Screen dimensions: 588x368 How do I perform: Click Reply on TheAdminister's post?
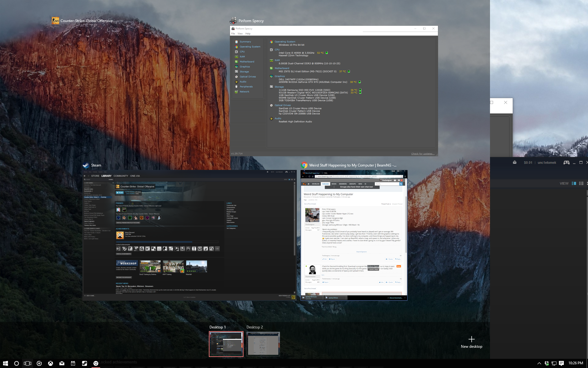coord(398,282)
